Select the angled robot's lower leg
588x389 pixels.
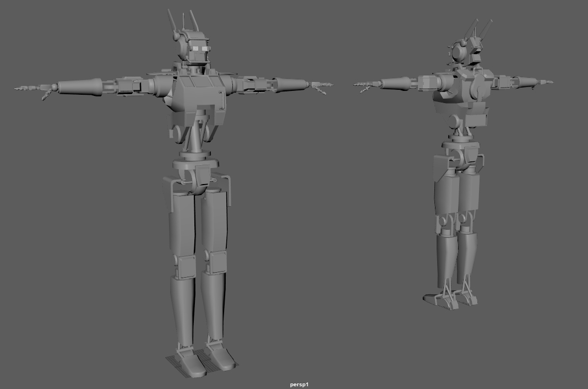(447, 256)
